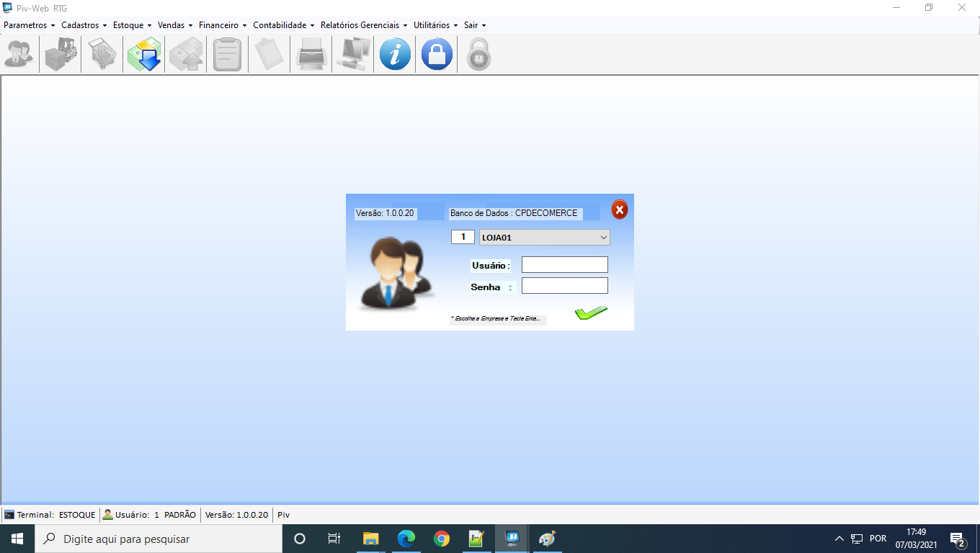Open the Estoque menu
This screenshot has width=980, height=553.
[132, 25]
